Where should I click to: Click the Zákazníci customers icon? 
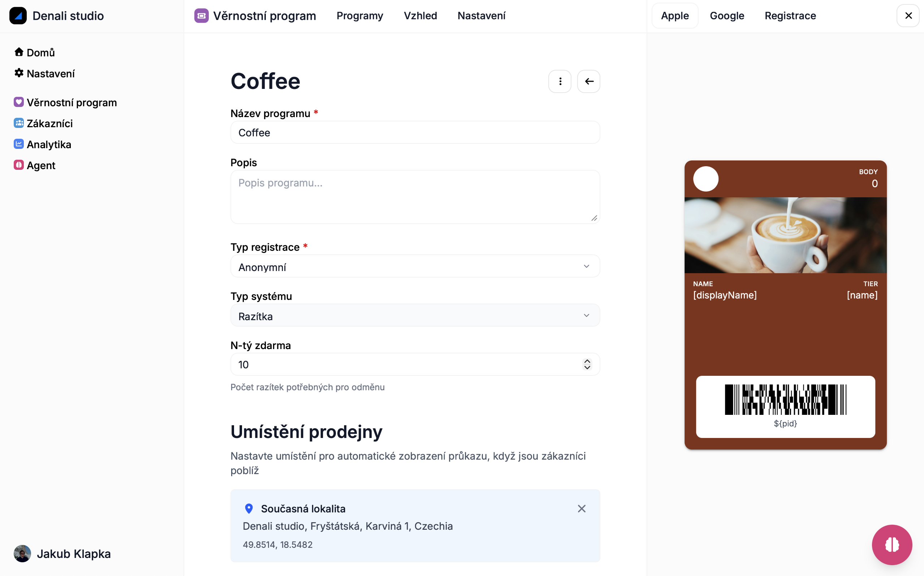click(19, 122)
